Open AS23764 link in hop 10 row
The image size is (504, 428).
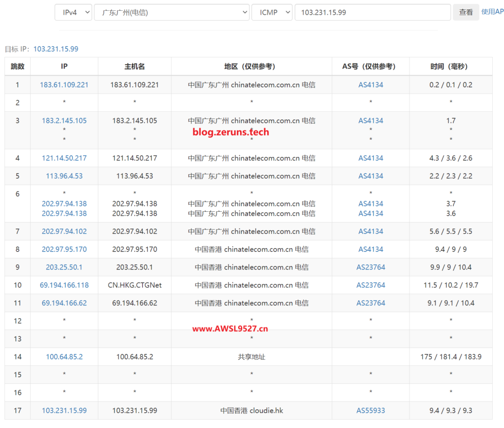coord(371,285)
